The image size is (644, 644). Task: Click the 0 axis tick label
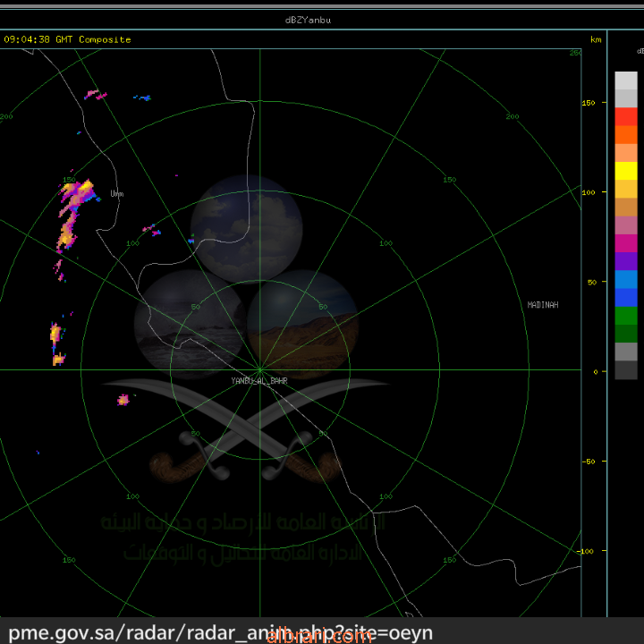click(596, 372)
